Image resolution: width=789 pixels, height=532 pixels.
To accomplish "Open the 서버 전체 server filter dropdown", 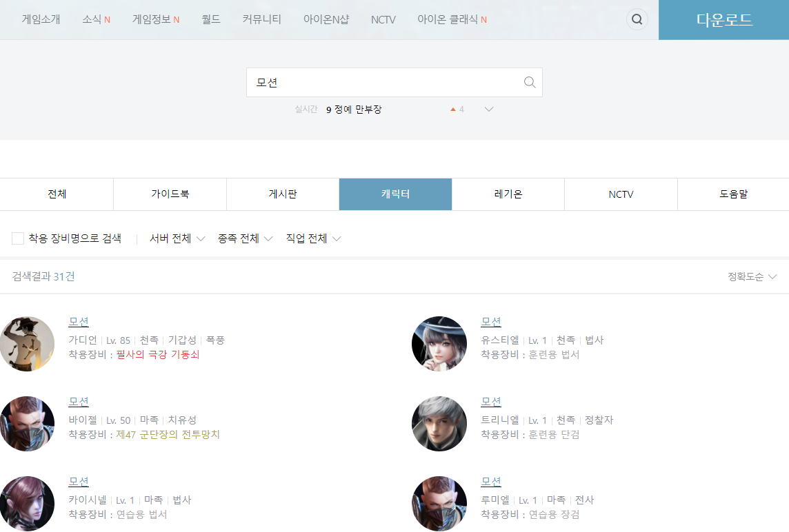I will tap(176, 238).
